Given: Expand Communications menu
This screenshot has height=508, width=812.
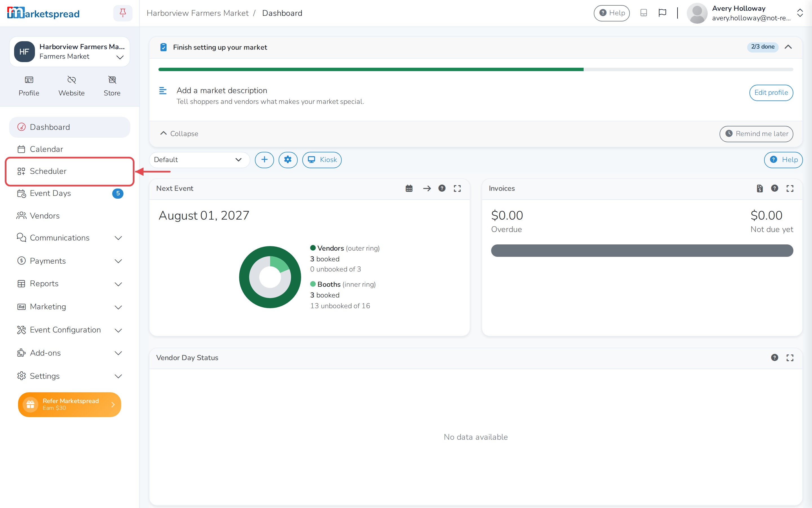Looking at the screenshot, I should pyautogui.click(x=69, y=238).
